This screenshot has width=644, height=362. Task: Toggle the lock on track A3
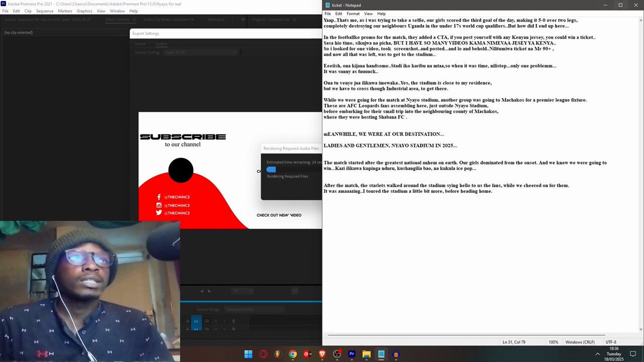(x=188, y=321)
